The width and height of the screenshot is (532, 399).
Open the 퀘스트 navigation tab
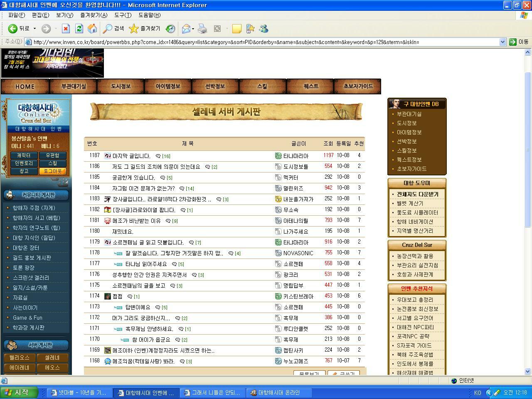pyautogui.click(x=310, y=86)
